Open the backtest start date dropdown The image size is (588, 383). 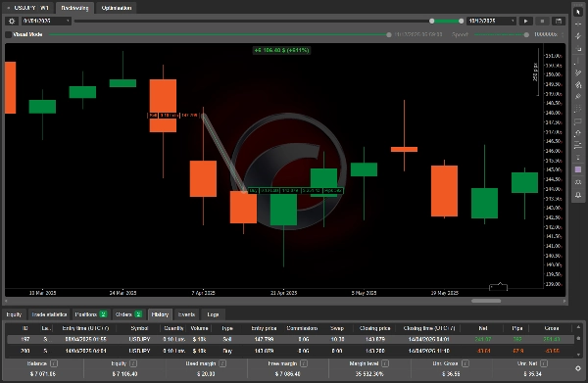pos(46,21)
